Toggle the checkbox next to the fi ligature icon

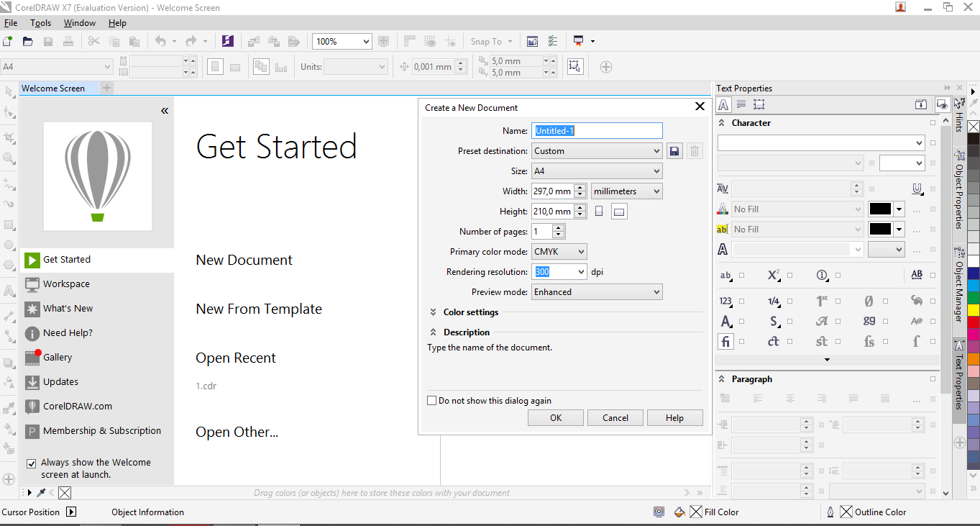point(741,342)
